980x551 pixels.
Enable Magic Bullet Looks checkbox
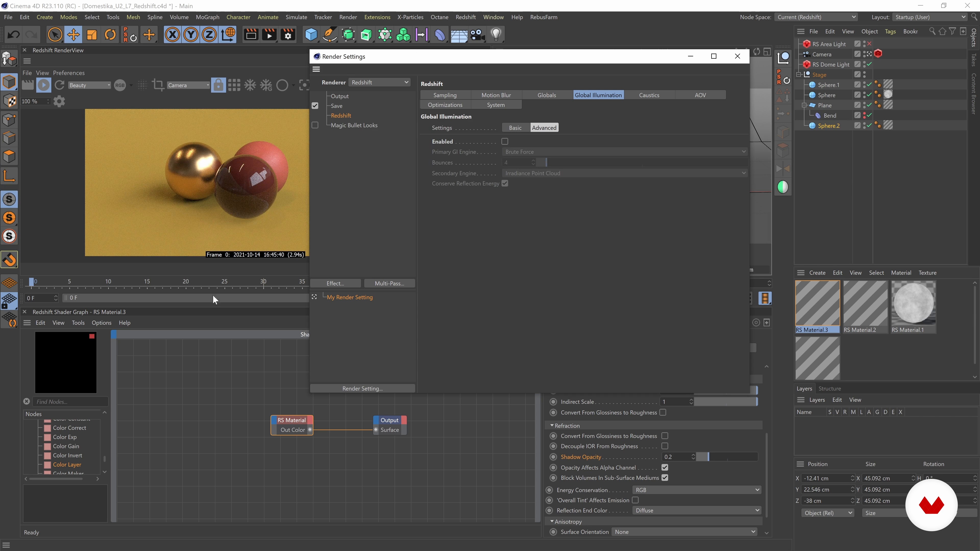click(x=315, y=125)
